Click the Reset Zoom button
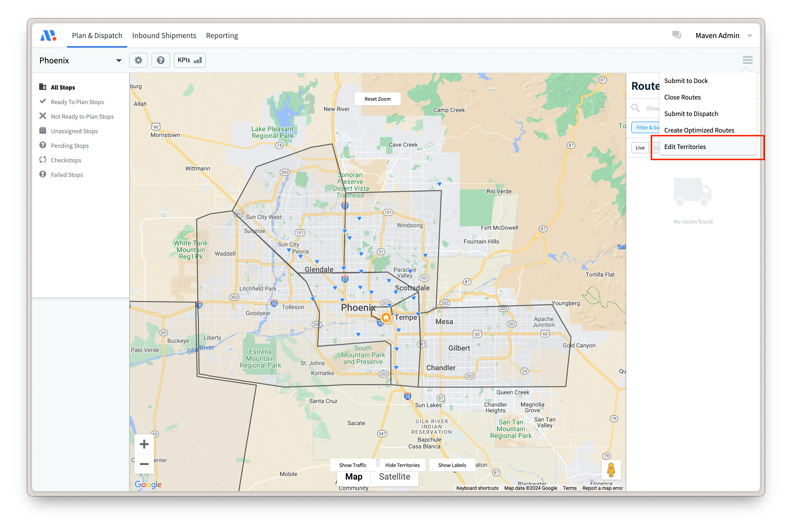This screenshot has width=792, height=532. (377, 99)
